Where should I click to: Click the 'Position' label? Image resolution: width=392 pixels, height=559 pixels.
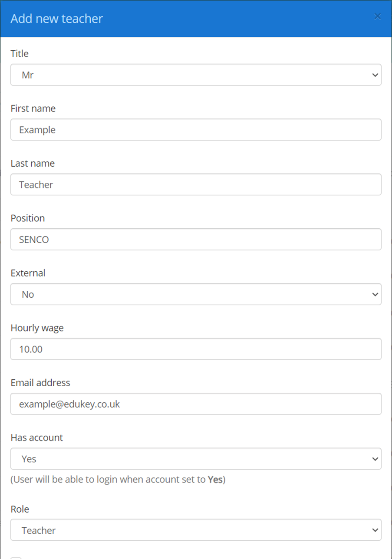pyautogui.click(x=28, y=218)
